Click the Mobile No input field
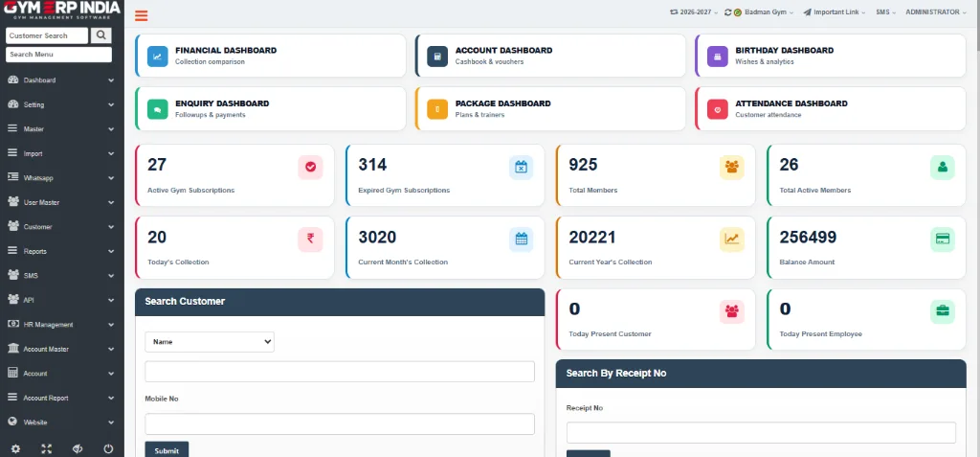The width and height of the screenshot is (980, 457). tap(340, 423)
